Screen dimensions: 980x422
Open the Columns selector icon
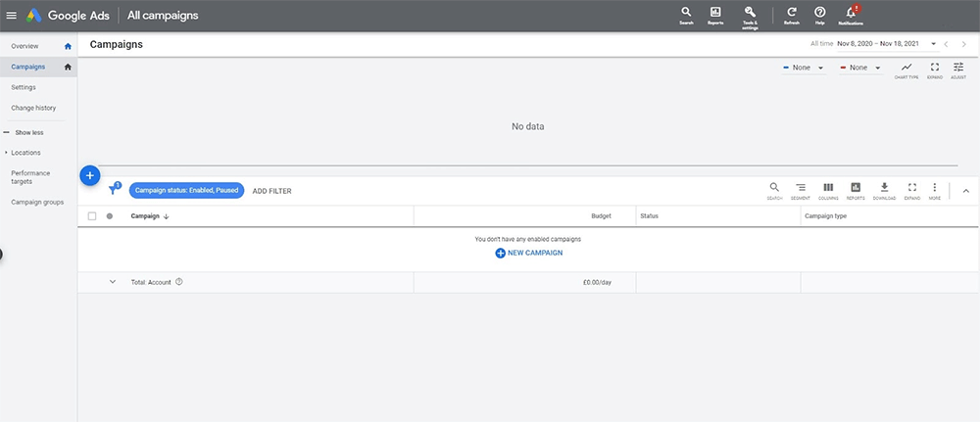tap(828, 190)
